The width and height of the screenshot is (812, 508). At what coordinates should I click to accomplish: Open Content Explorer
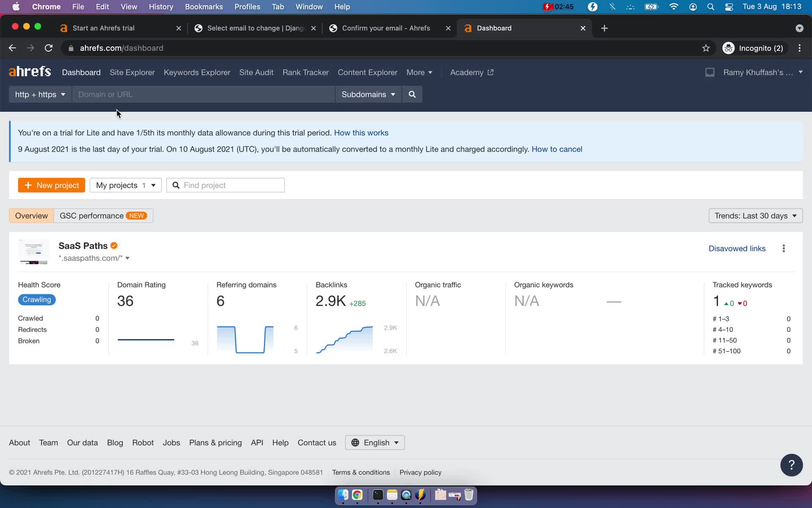(367, 72)
